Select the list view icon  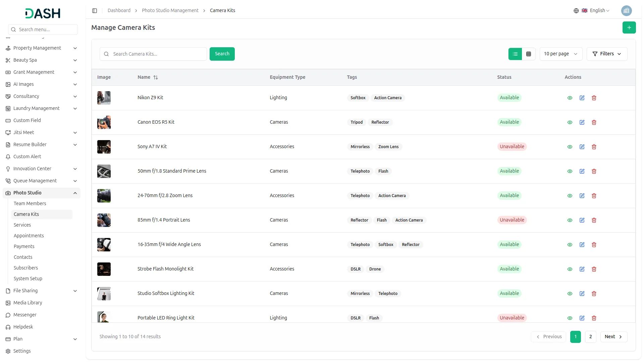(x=515, y=54)
